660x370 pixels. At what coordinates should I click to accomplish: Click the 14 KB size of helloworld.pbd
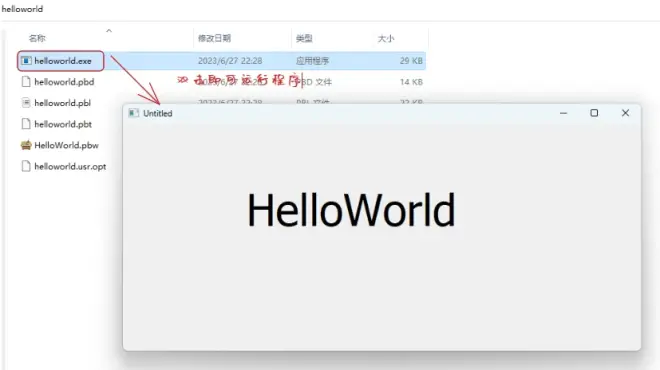411,82
